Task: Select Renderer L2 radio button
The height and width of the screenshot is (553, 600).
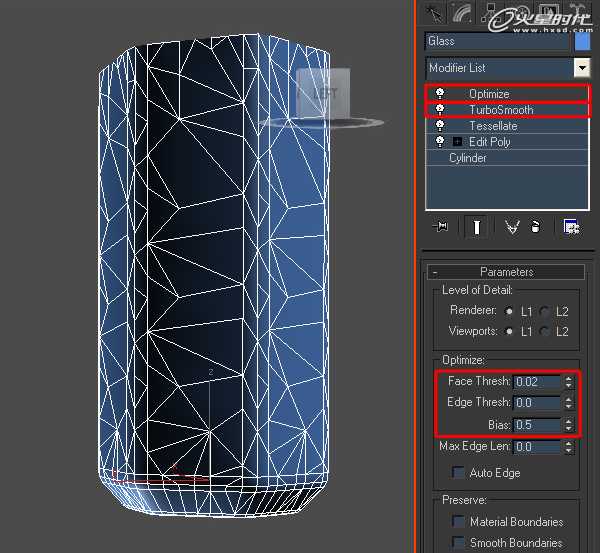Action: point(545,312)
